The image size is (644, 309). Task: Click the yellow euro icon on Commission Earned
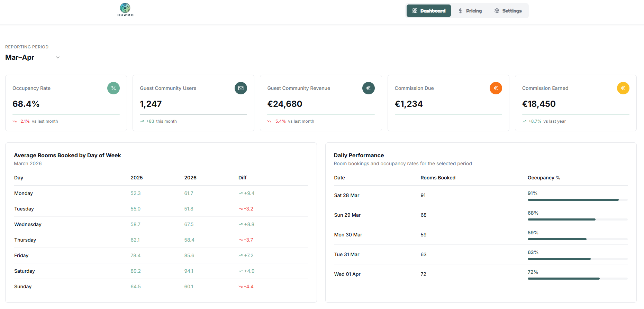pyautogui.click(x=623, y=88)
